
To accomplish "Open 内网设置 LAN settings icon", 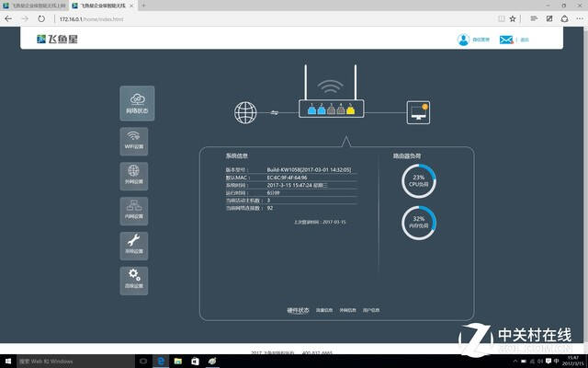I will coord(134,210).
